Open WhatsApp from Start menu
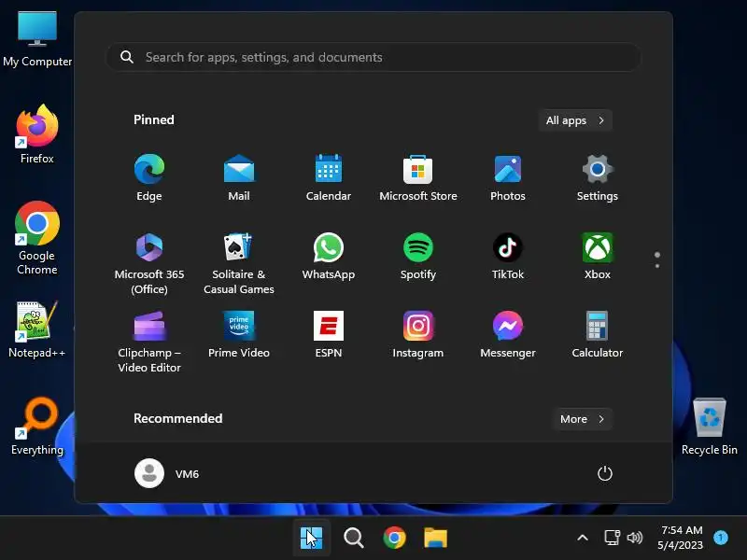Screen dimensions: 747x560 pos(329,256)
